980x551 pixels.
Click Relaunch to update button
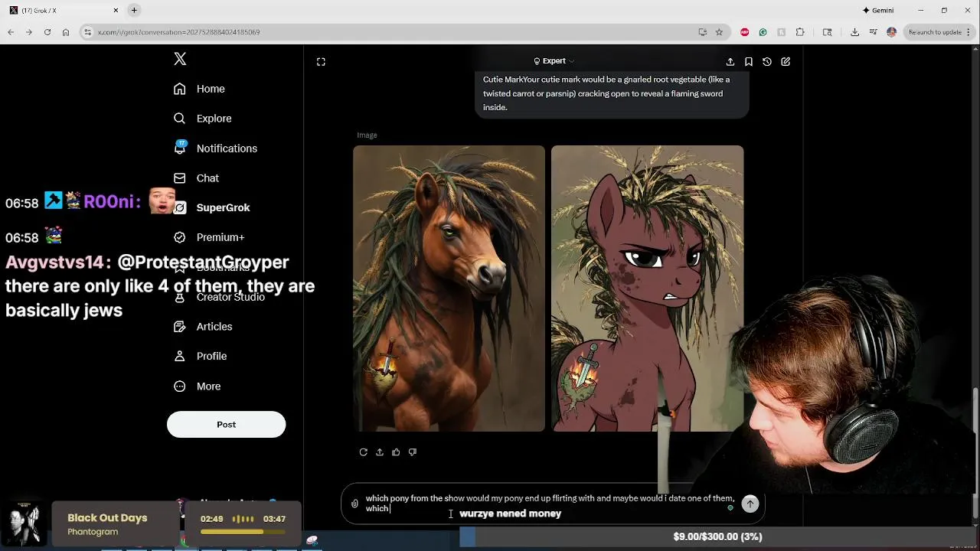tap(935, 32)
